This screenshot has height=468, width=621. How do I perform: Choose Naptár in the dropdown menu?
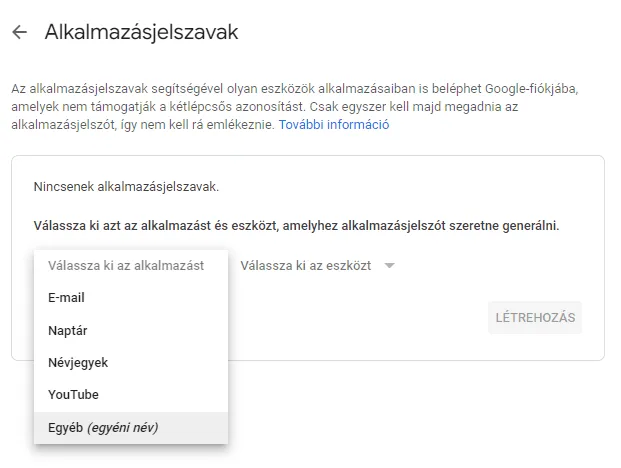coord(67,330)
